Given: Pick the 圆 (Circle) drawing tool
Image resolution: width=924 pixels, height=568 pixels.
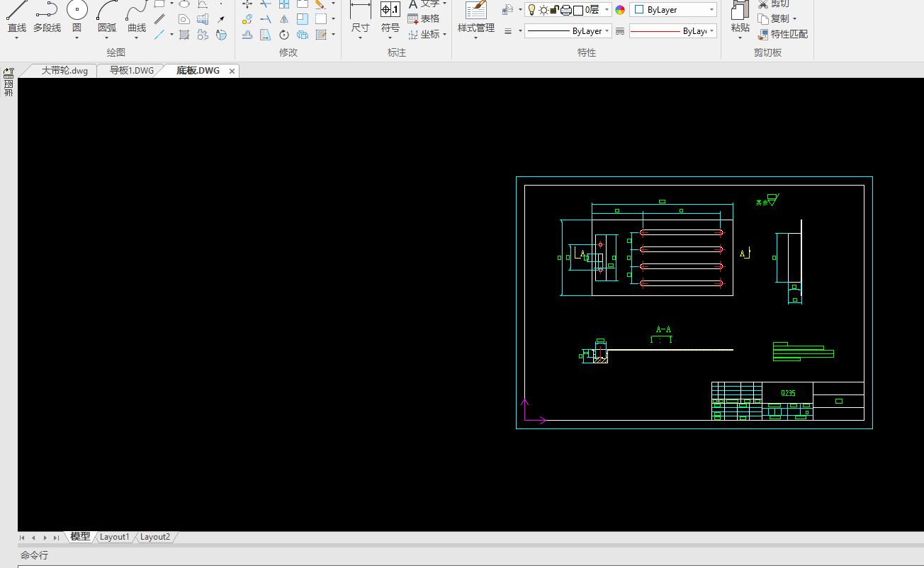Looking at the screenshot, I should click(77, 16).
